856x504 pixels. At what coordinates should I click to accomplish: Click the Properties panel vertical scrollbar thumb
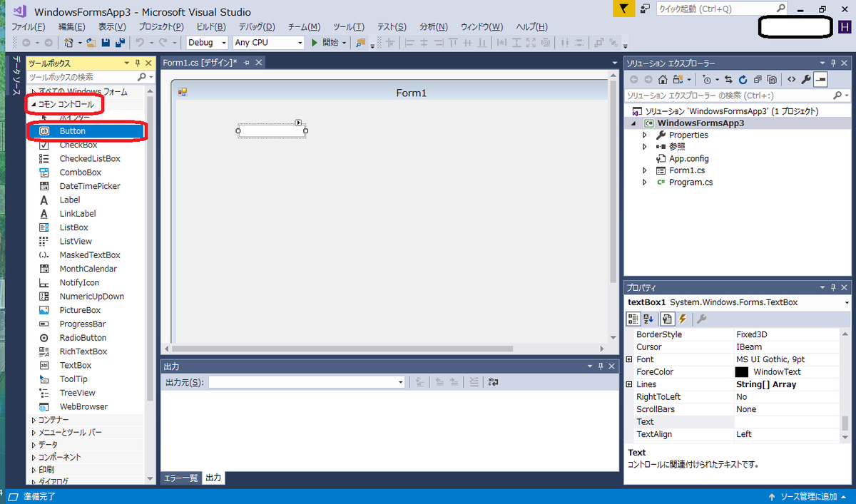coord(846,423)
